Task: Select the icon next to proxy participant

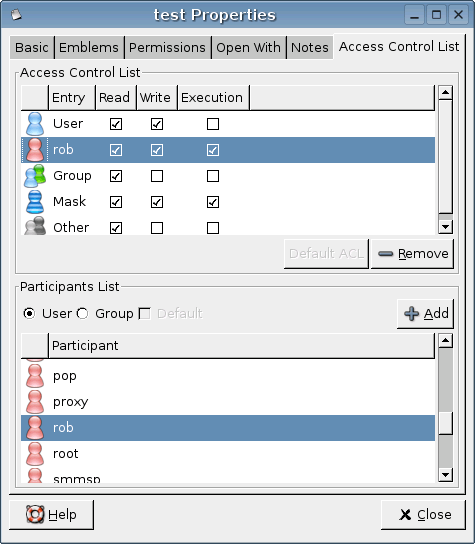Action: coord(35,402)
